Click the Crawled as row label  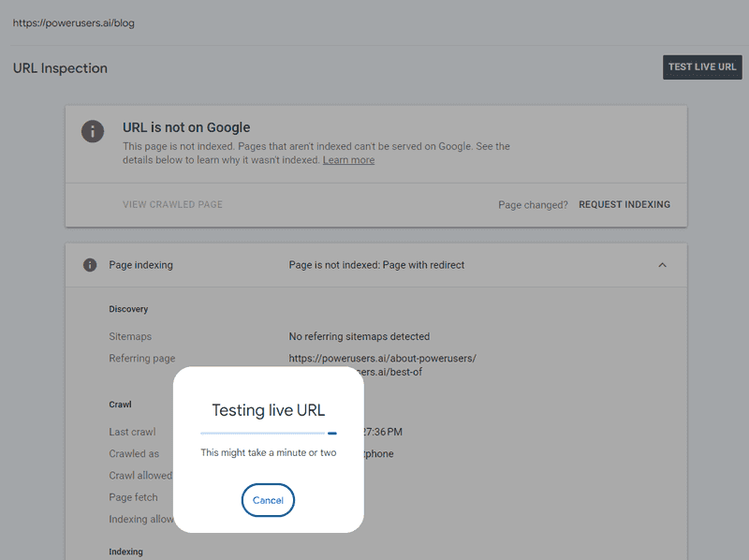(x=134, y=453)
